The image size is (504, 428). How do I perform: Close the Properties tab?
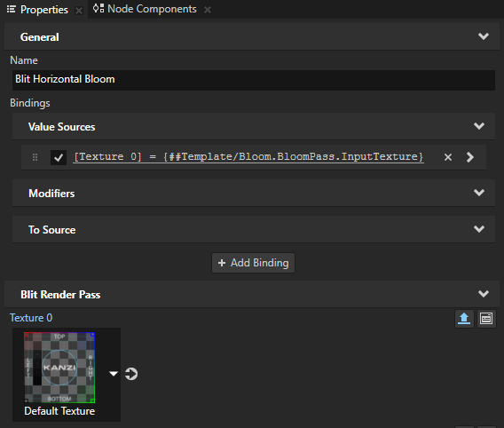(79, 11)
